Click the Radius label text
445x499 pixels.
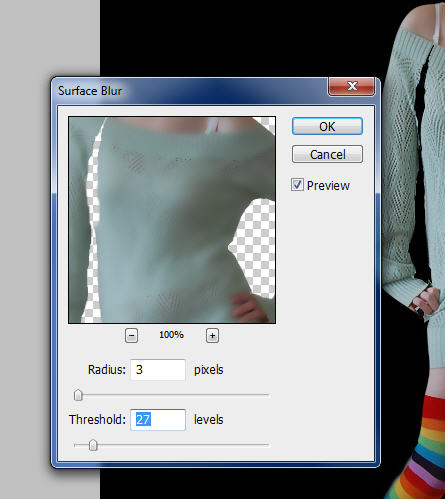107,370
